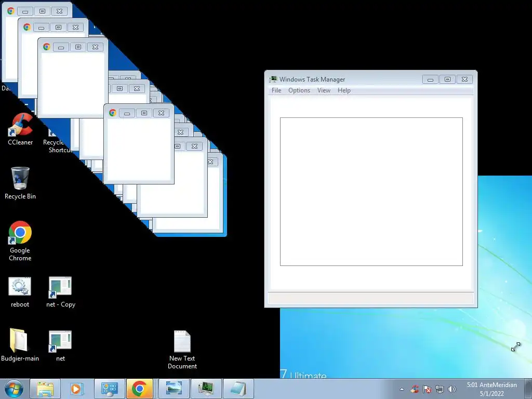The height and width of the screenshot is (399, 532).
Task: Open the volume speaker tray icon
Action: pos(451,389)
